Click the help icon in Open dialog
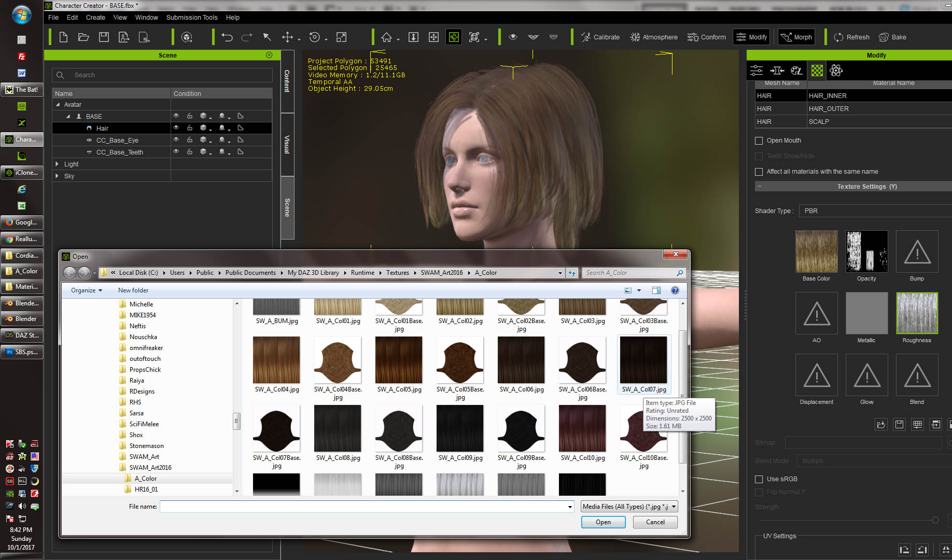The image size is (952, 560). [675, 290]
